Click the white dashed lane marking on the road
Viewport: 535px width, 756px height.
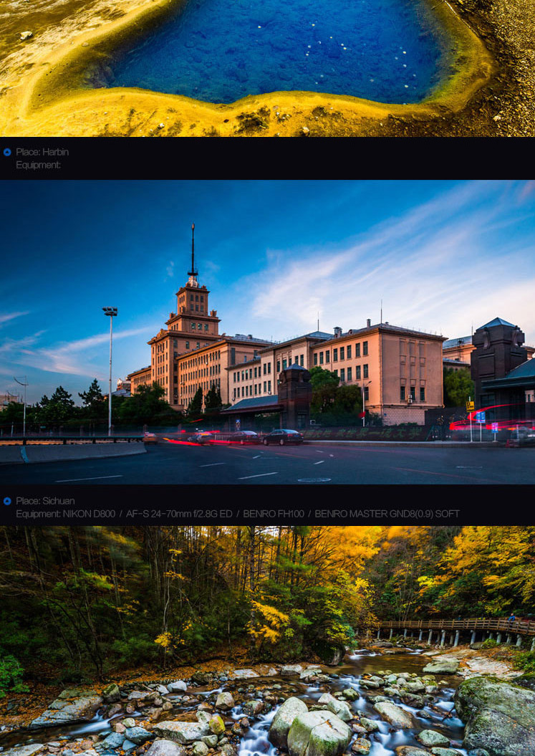257,475
